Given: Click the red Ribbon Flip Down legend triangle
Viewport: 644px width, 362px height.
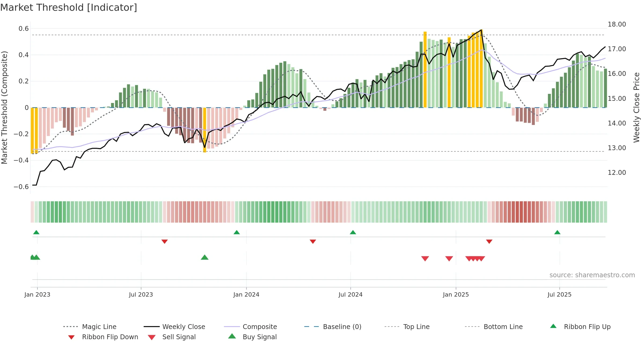Looking at the screenshot, I should 71,337.
